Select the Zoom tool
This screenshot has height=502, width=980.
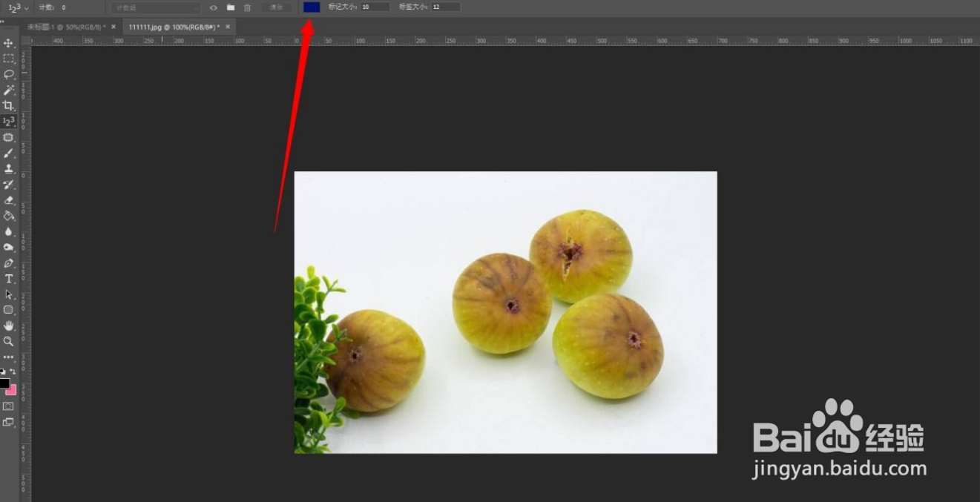[x=9, y=341]
